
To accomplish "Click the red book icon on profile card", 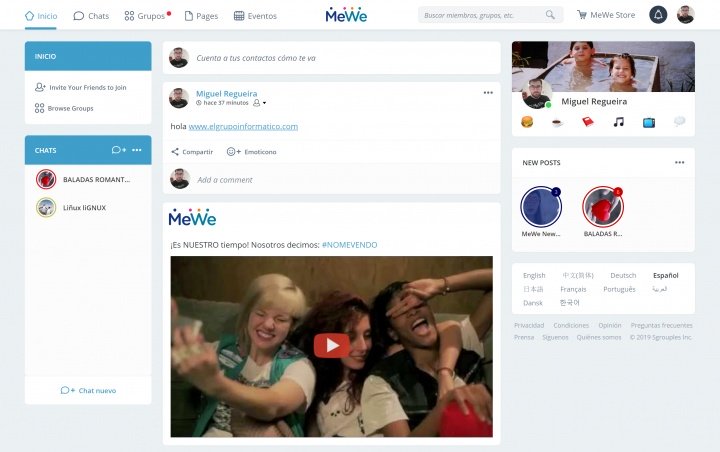I will pyautogui.click(x=588, y=122).
